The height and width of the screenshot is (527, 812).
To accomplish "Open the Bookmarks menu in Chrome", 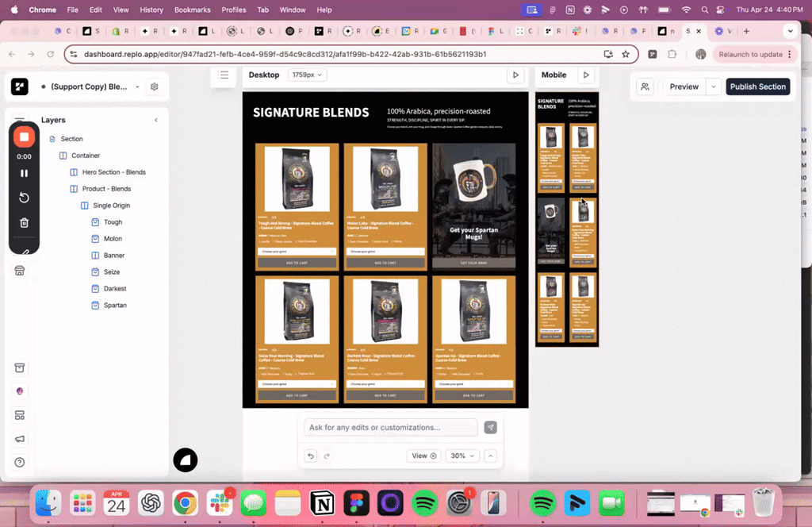I will [x=192, y=10].
